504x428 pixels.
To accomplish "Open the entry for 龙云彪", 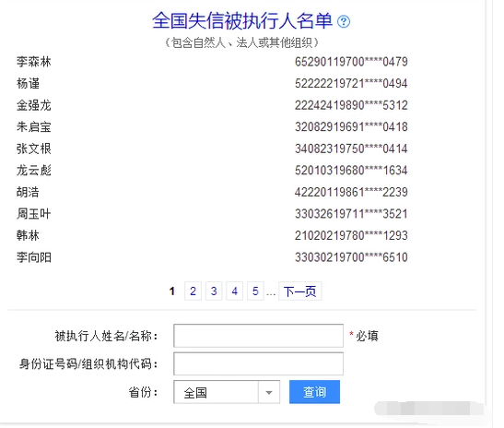I will pos(34,171).
